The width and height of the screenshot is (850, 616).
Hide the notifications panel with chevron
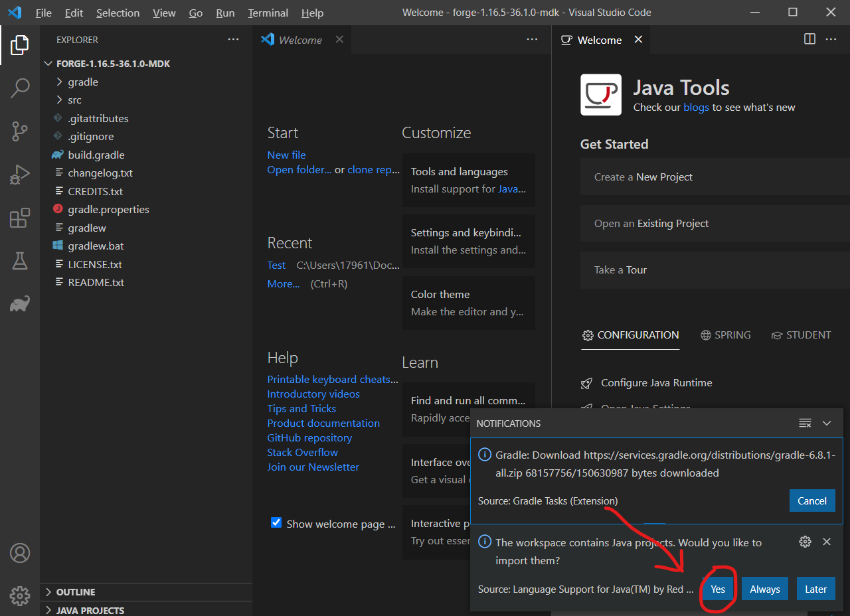click(x=827, y=424)
